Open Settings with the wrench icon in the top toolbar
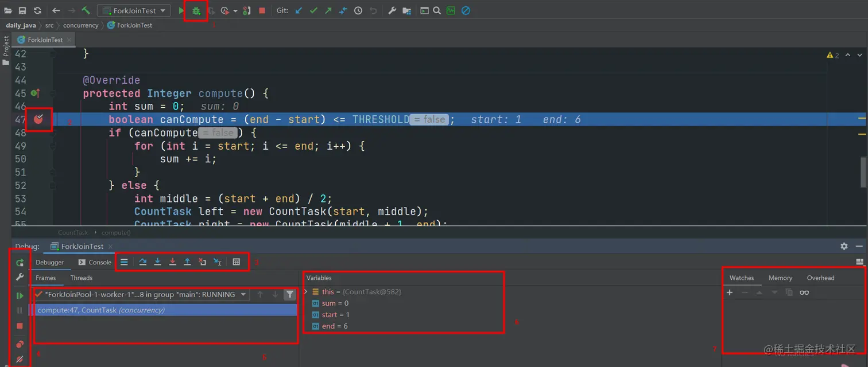This screenshot has width=868, height=367. pos(392,10)
